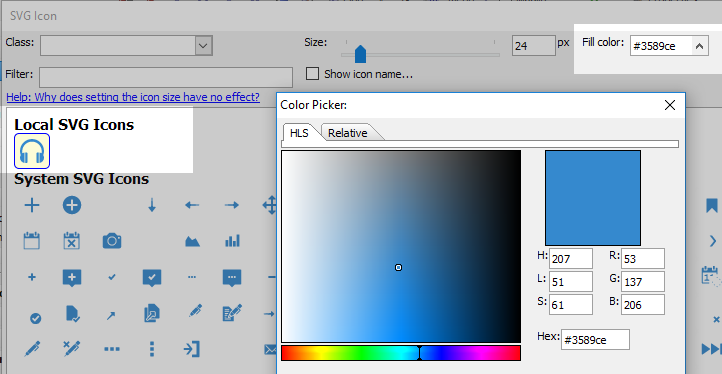
Task: Select the envelope icon
Action: point(270,350)
